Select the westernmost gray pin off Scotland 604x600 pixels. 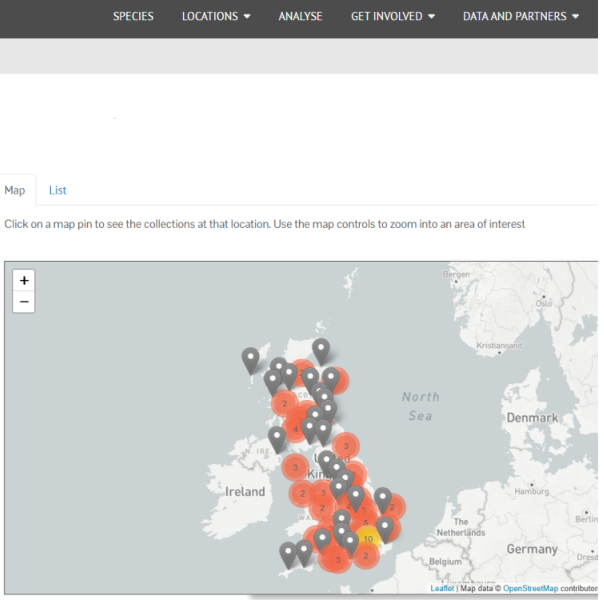tap(250, 358)
